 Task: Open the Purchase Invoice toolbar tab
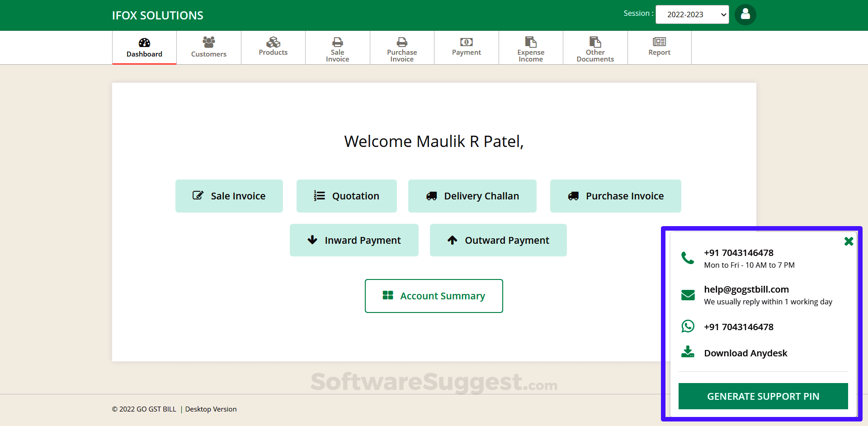pyautogui.click(x=402, y=47)
